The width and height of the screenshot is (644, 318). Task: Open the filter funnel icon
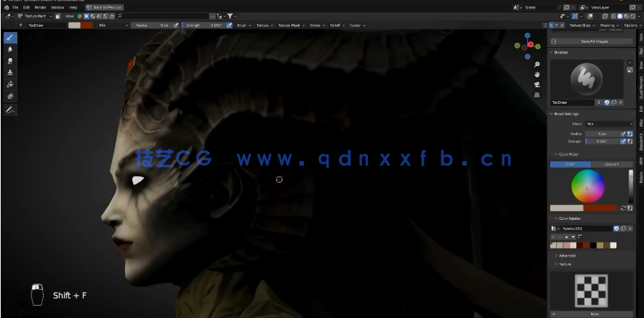click(x=230, y=16)
